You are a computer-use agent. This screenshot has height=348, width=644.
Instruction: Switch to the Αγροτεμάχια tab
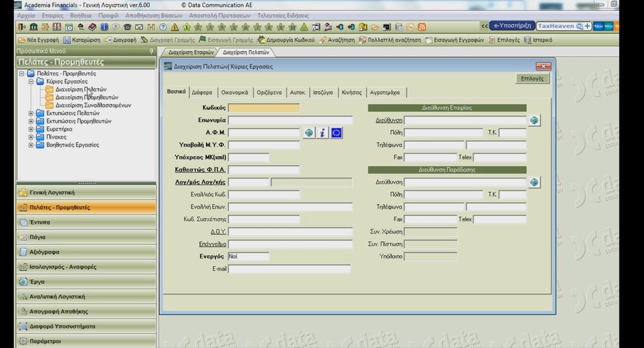point(385,92)
